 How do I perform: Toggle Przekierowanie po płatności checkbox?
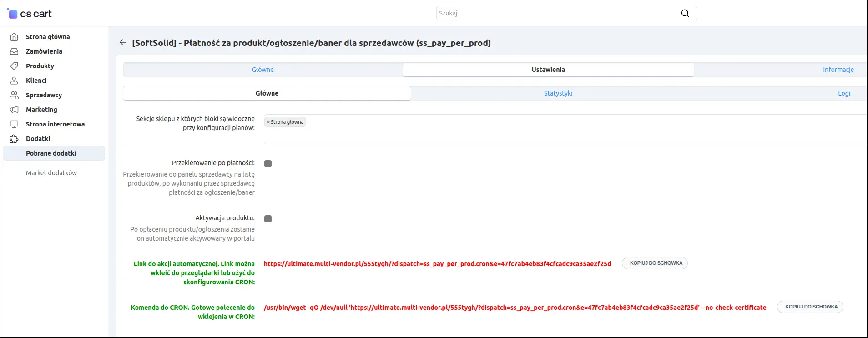[x=268, y=164]
